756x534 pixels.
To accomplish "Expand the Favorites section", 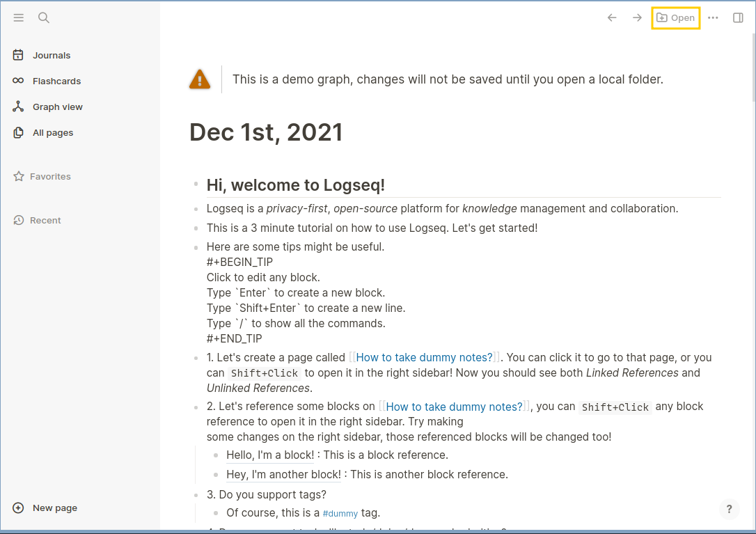I will [x=50, y=177].
